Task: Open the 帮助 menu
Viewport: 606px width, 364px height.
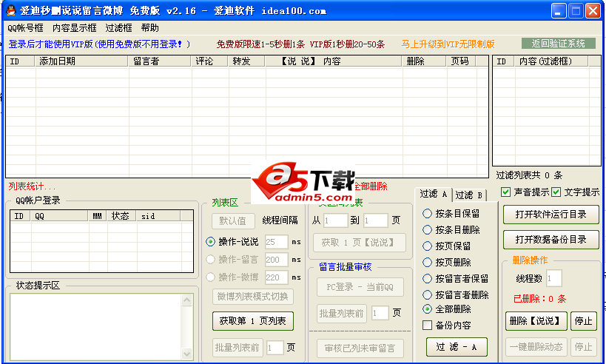Action: click(150, 28)
